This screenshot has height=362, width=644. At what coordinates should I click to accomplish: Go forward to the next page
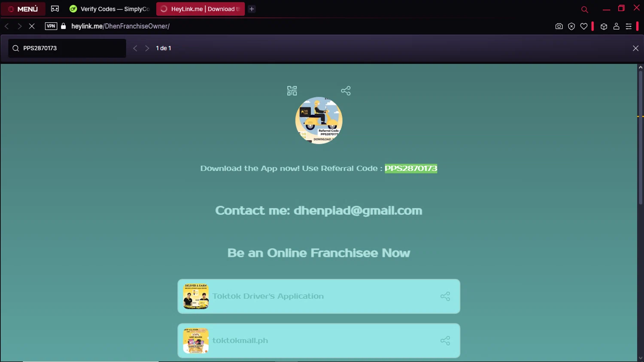tap(19, 26)
